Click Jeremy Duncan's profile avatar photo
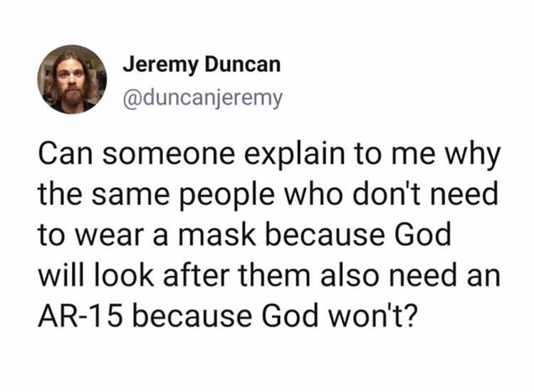 coord(71,80)
